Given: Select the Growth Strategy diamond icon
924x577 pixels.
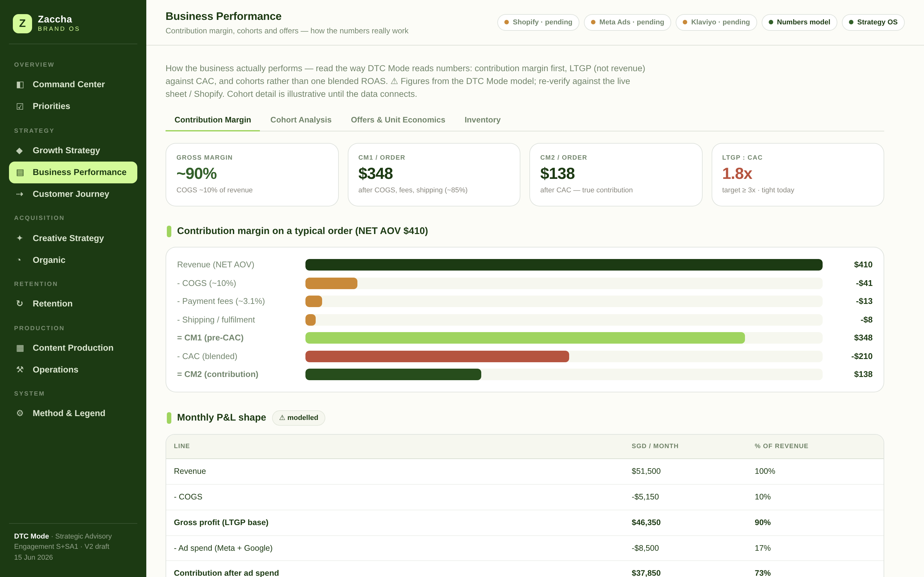Looking at the screenshot, I should click(20, 150).
